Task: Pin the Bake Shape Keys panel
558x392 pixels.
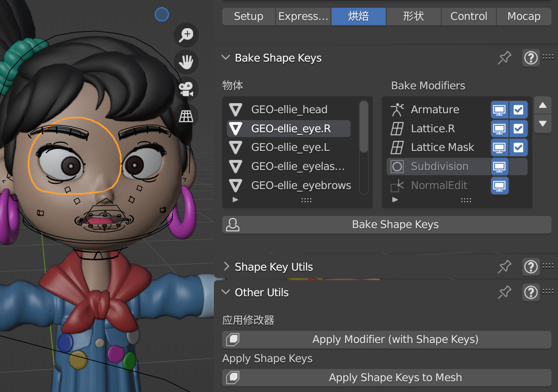Action: pos(504,57)
